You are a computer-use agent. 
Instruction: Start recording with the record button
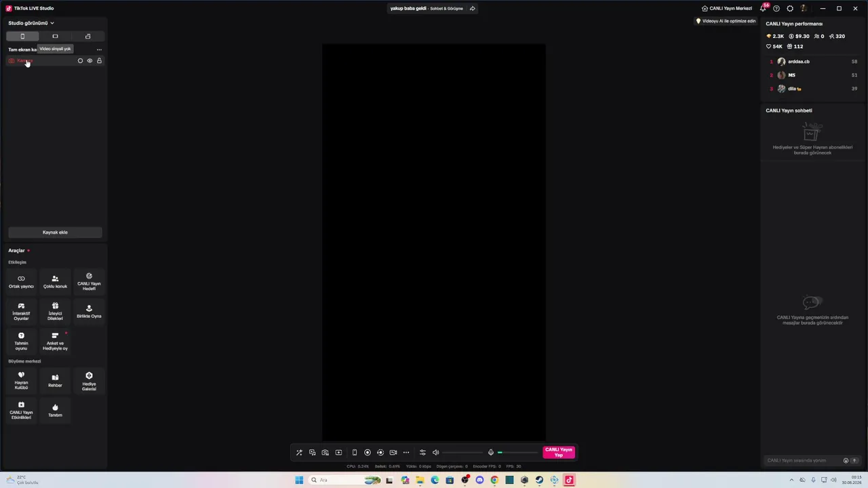point(368,453)
